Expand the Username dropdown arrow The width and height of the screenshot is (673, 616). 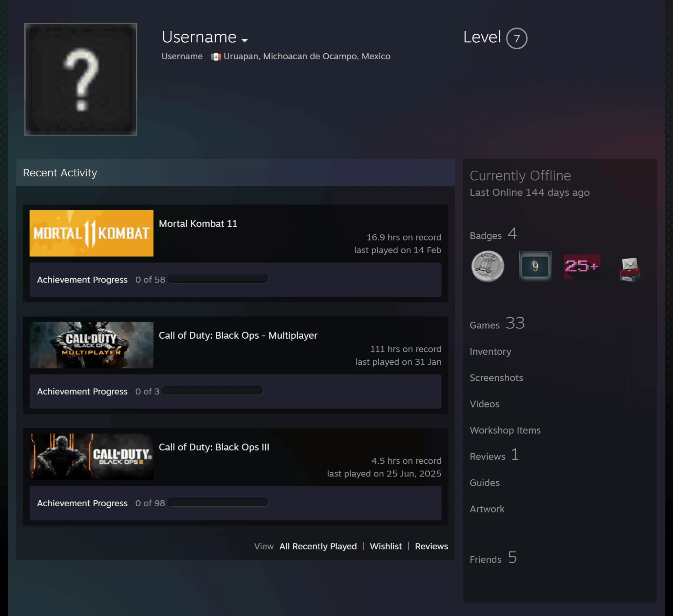(x=245, y=40)
